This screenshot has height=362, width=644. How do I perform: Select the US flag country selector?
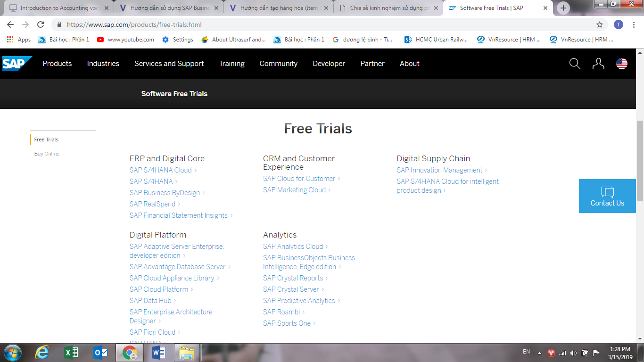click(622, 64)
